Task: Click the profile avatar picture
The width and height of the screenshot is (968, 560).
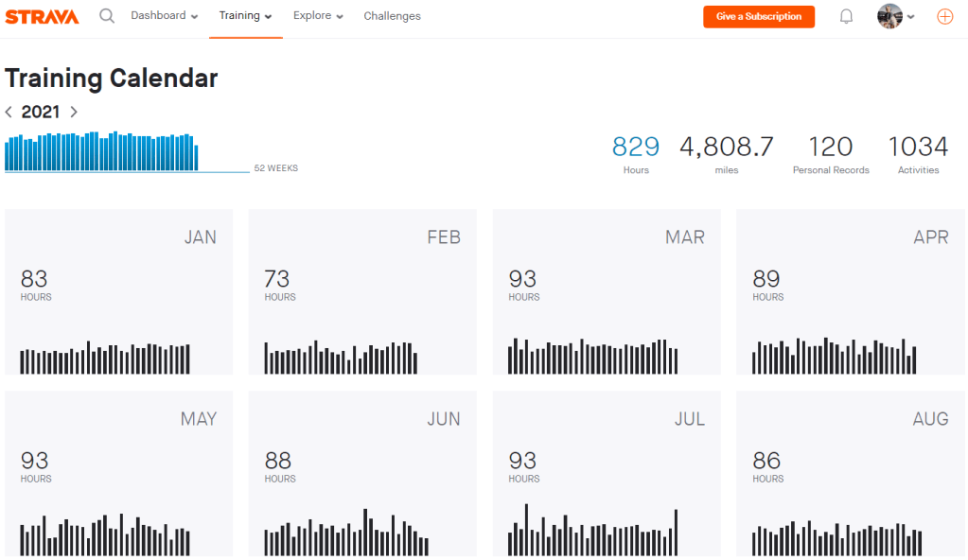Action: 889,16
